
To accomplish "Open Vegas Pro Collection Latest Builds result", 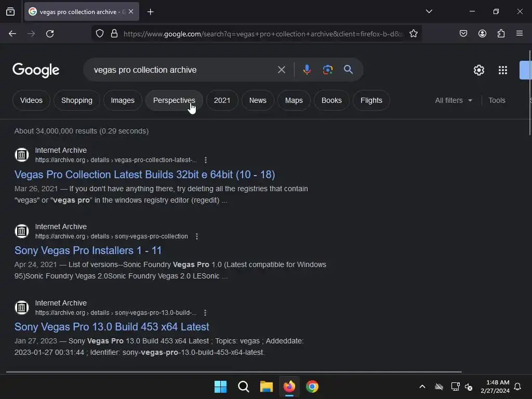I will [x=144, y=175].
